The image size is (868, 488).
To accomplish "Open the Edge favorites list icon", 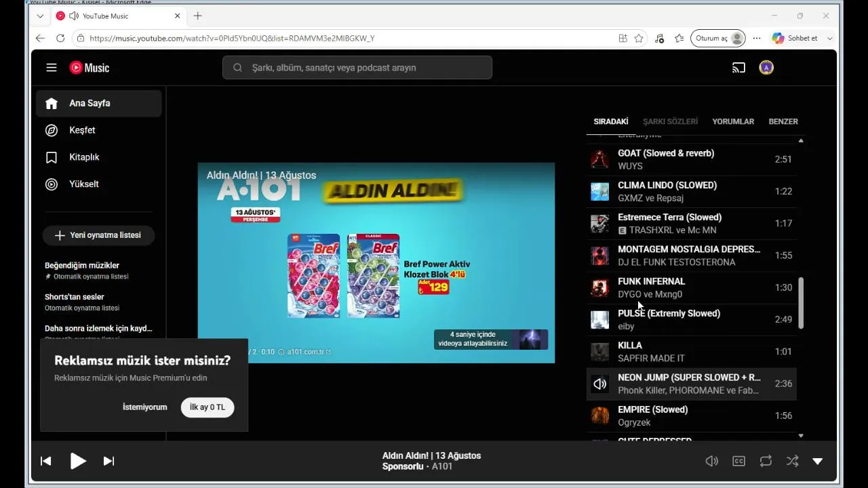I will (679, 39).
